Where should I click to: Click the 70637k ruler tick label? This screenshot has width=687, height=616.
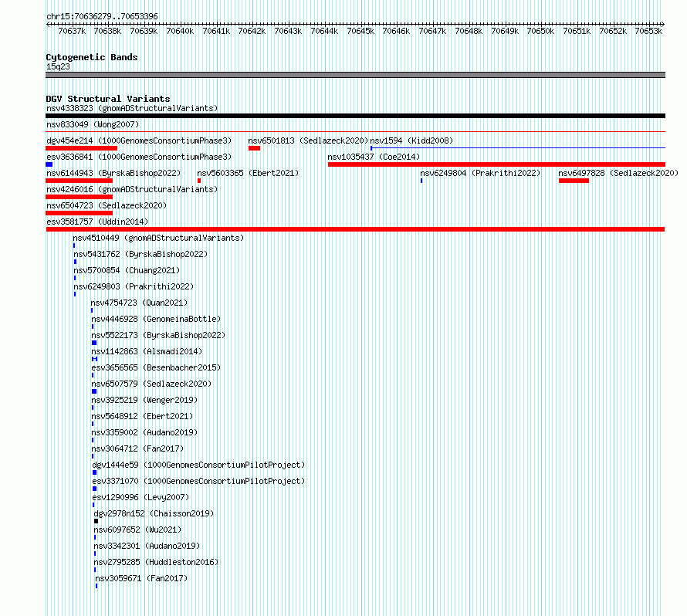[72, 31]
